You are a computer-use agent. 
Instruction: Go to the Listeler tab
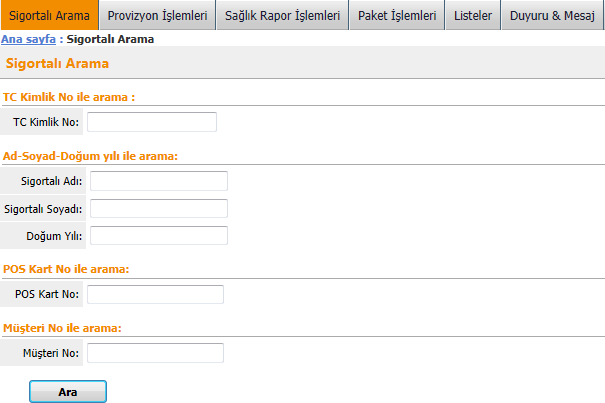pos(473,15)
